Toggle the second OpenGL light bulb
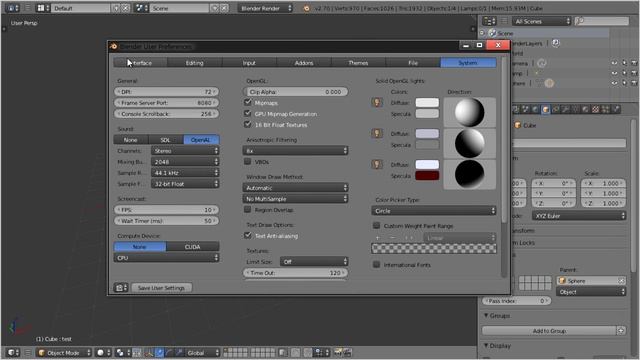 click(x=377, y=133)
